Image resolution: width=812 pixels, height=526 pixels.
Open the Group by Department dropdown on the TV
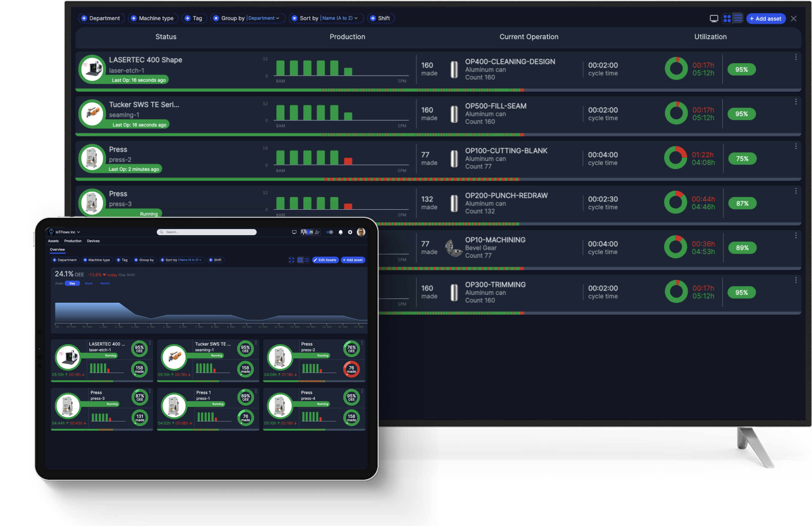(264, 19)
